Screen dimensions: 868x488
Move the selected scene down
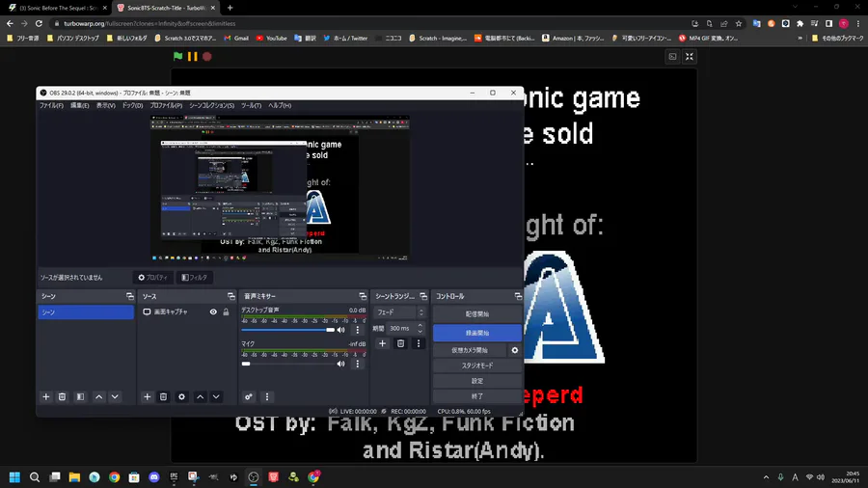point(115,396)
